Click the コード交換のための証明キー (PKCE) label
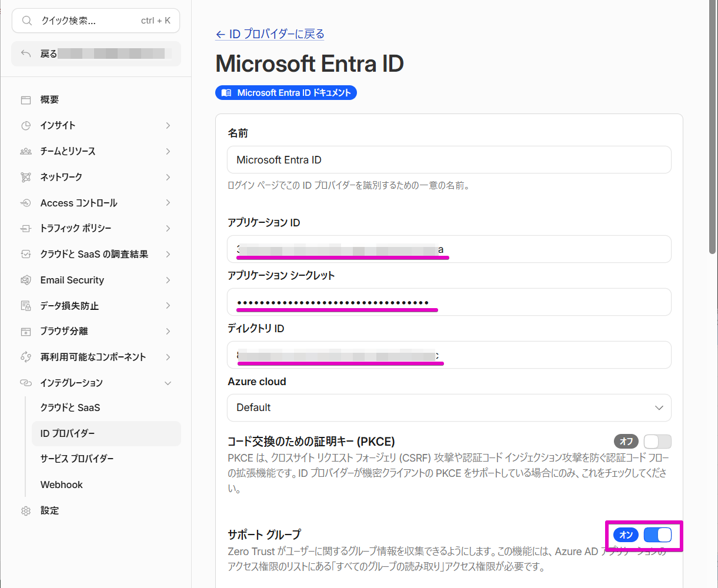718x588 pixels. coord(311,441)
